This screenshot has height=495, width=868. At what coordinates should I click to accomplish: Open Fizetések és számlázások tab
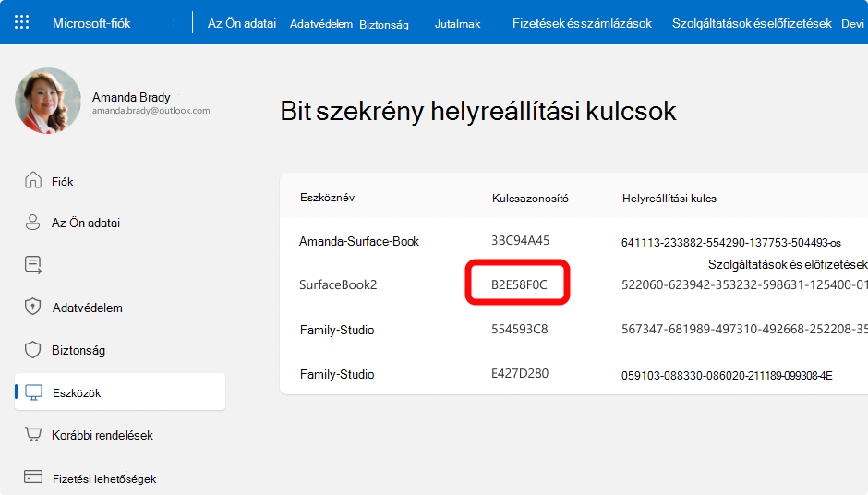[582, 23]
